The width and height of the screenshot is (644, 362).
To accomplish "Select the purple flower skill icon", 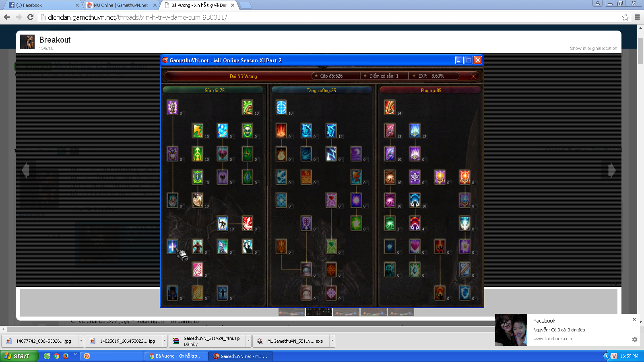I will coord(464,247).
